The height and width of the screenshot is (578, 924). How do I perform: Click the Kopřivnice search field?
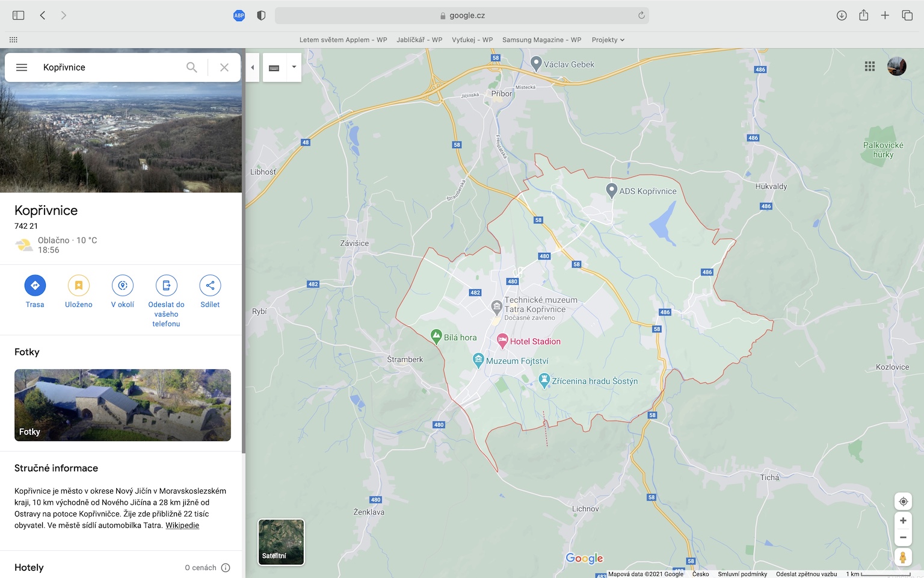111,67
